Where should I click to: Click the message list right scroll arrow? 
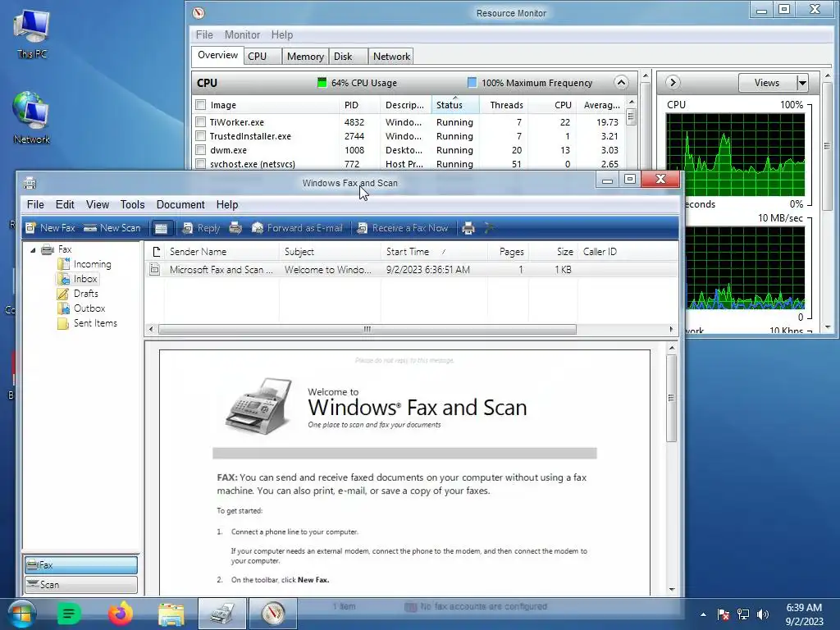tap(671, 329)
